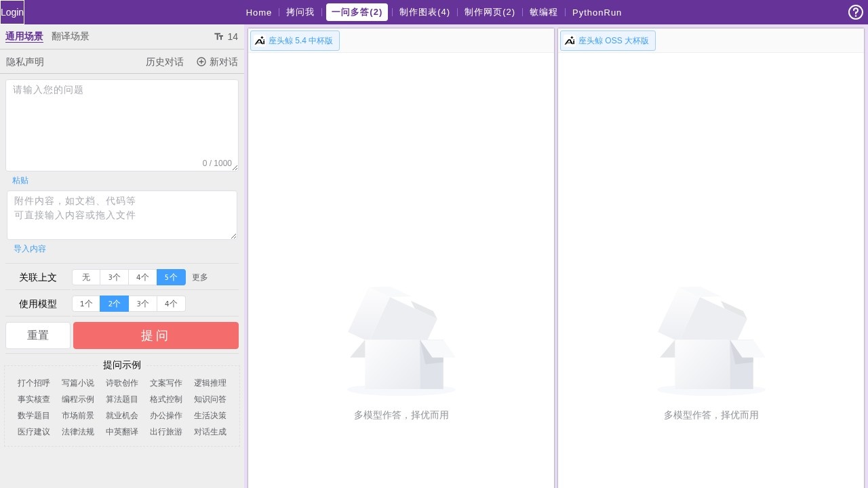Click 导入内容 import link
This screenshot has width=868, height=488.
click(x=30, y=249)
